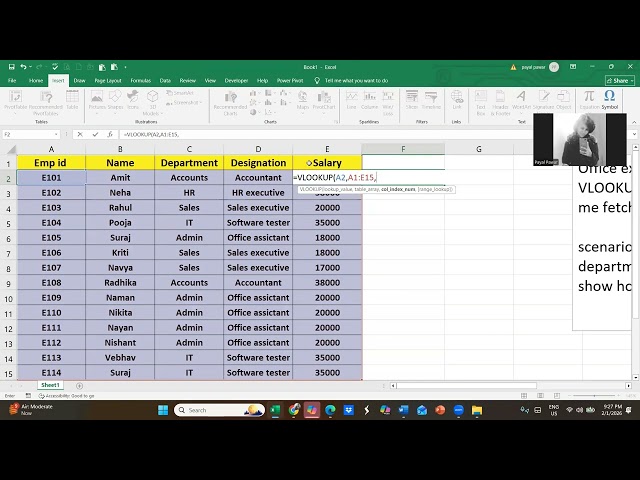Click inside the formula bar text

coord(151,134)
